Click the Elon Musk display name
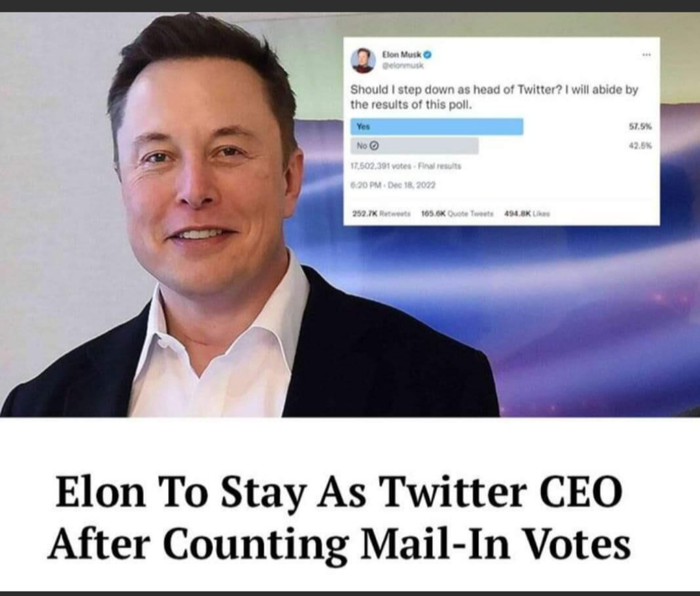The width and height of the screenshot is (700, 596). 402,55
